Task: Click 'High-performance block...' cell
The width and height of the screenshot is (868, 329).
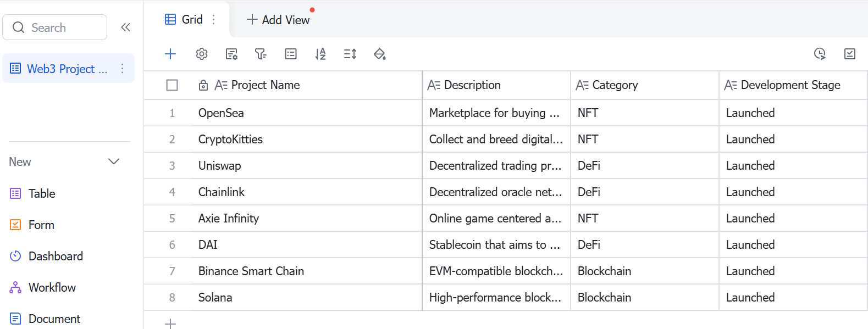Action: coord(496,298)
